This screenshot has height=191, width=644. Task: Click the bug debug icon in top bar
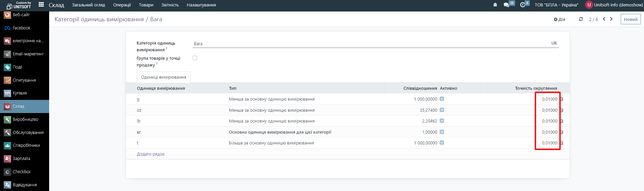click(x=495, y=5)
